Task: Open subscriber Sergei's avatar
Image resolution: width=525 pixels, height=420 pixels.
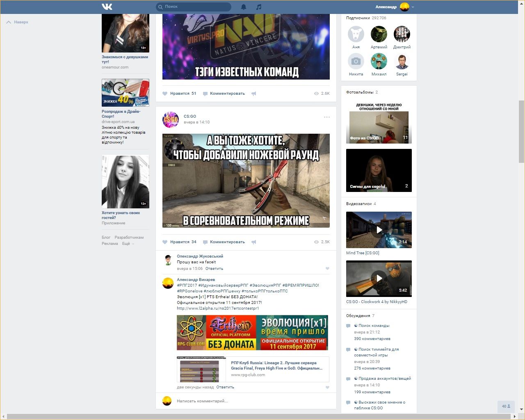Action: click(x=402, y=62)
